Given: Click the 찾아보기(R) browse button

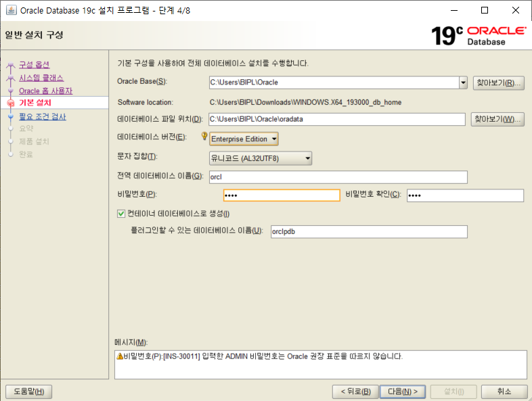Looking at the screenshot, I should [x=499, y=82].
